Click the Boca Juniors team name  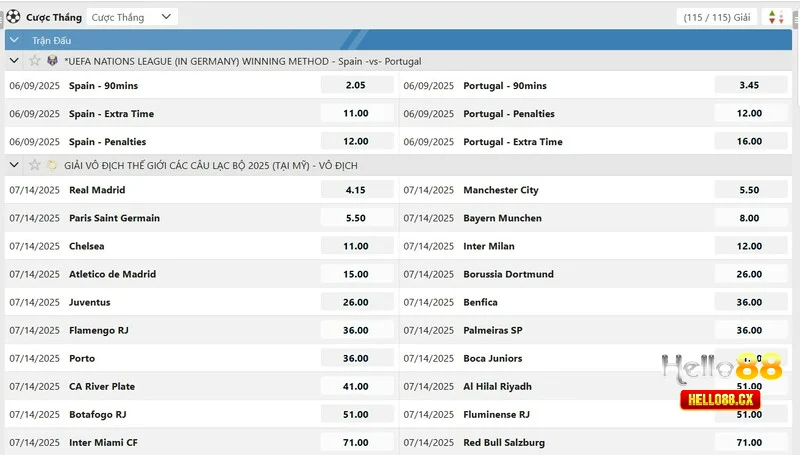pos(492,358)
